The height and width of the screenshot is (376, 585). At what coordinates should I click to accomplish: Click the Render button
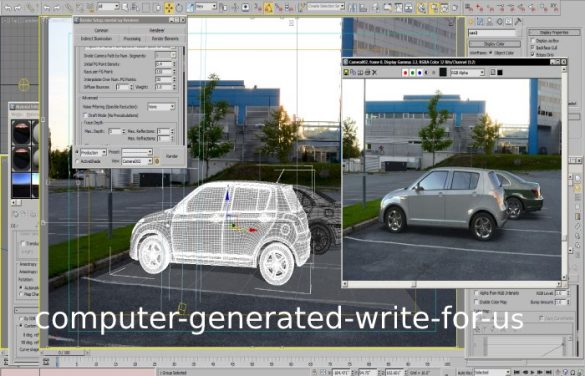172,156
